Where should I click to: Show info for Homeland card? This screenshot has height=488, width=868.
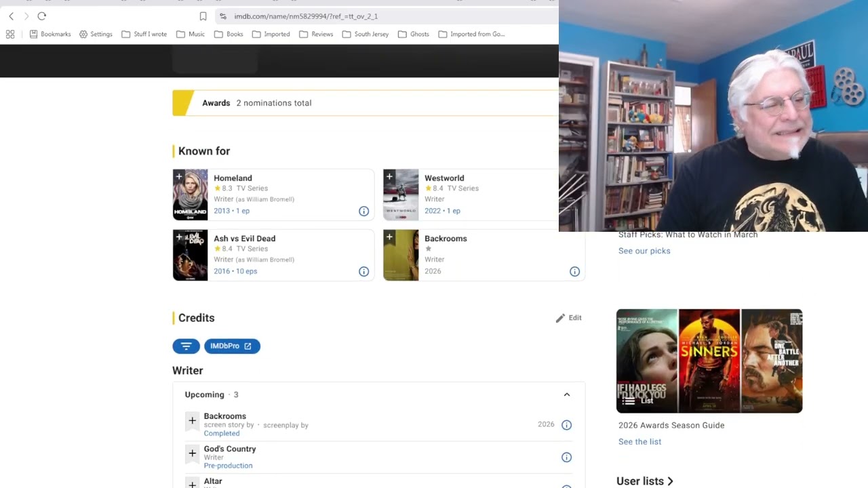point(364,211)
